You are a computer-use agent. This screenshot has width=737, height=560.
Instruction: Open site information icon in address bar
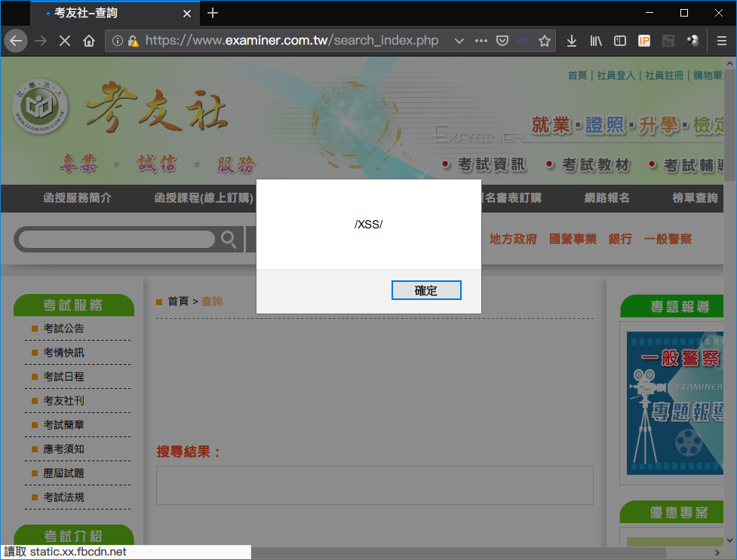pos(118,41)
